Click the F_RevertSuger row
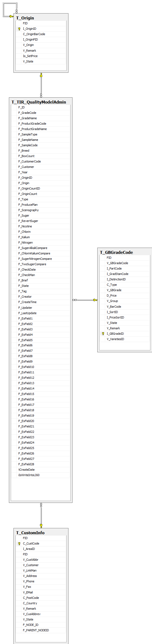The width and height of the screenshot is (152, 644). coord(40,221)
